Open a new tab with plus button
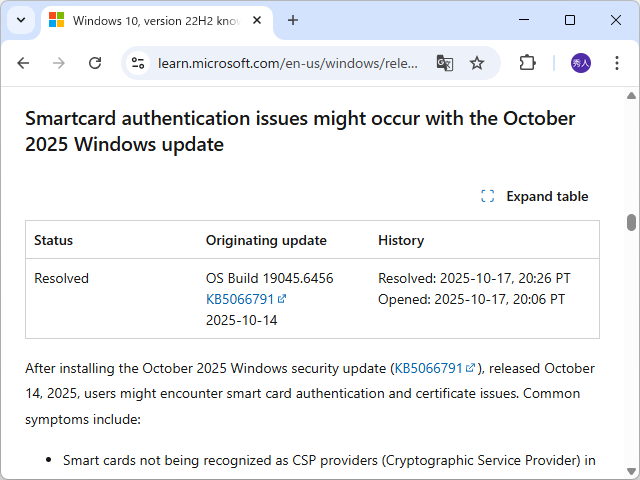 [293, 20]
